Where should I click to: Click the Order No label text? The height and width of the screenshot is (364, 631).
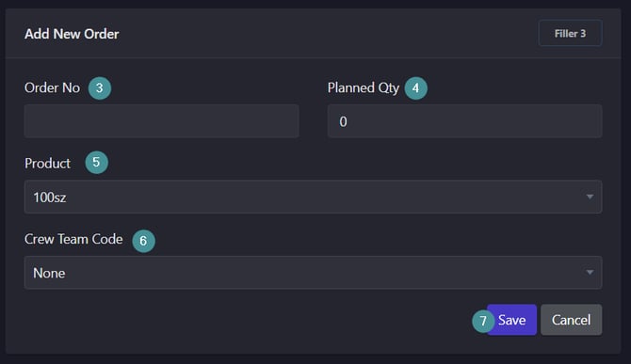click(53, 87)
